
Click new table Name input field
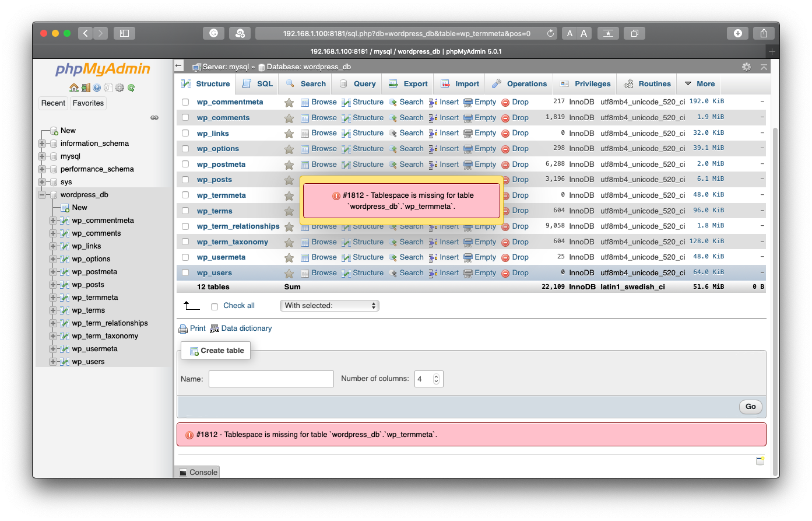271,379
